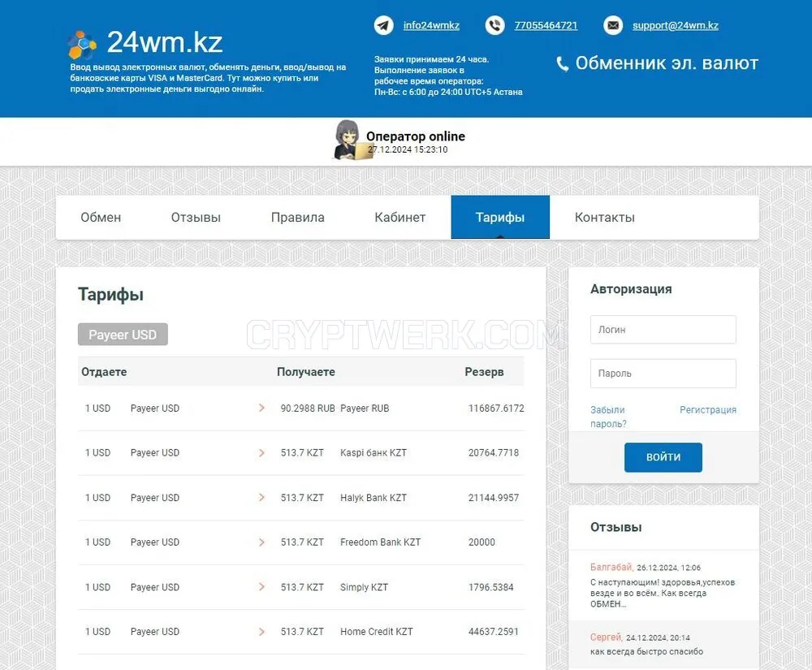Screen dimensions: 812x670
Task: Click reserve value 21144.9957
Action: [x=494, y=498]
